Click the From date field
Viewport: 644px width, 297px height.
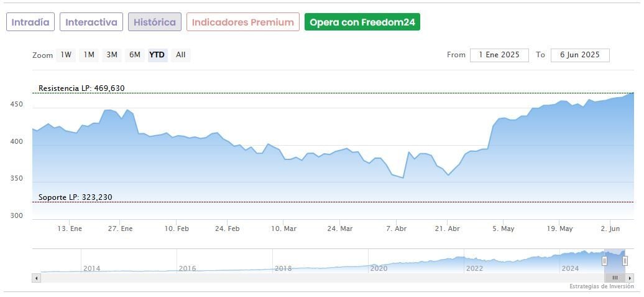click(499, 55)
